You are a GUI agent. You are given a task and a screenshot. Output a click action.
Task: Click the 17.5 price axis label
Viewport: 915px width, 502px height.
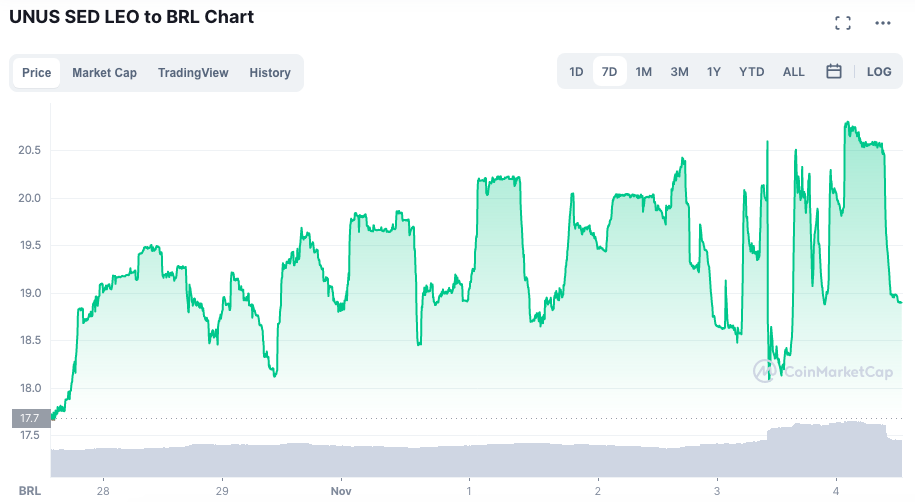click(x=30, y=435)
